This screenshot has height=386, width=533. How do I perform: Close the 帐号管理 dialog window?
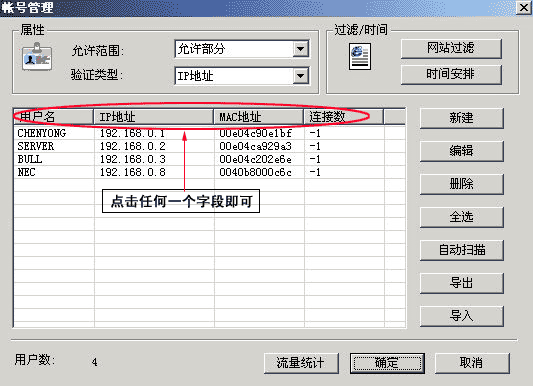click(x=523, y=7)
